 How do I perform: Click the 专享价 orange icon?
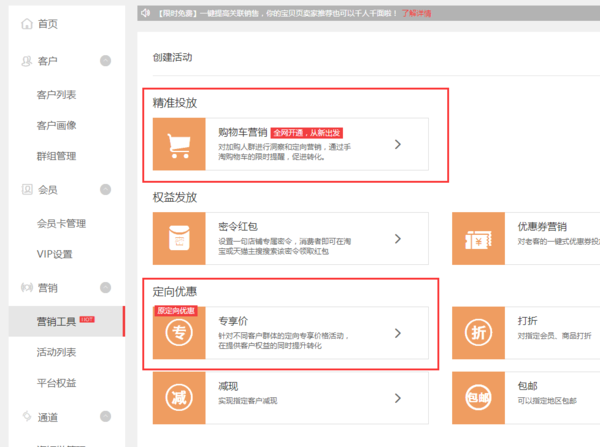(x=178, y=333)
